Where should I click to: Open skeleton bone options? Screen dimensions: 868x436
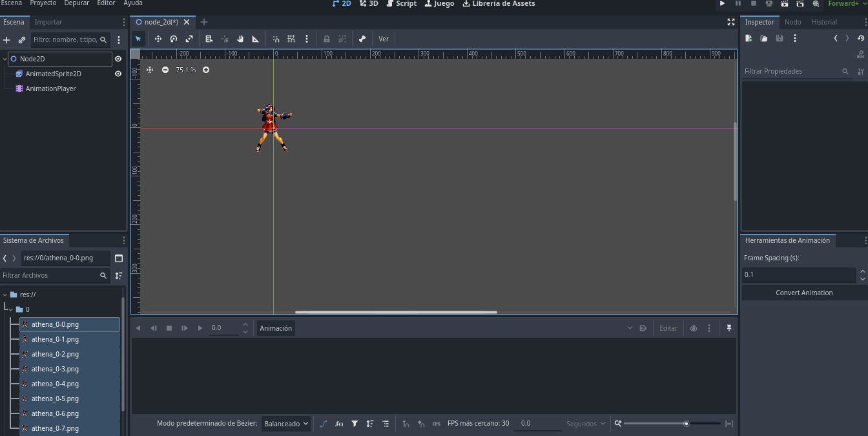[x=362, y=39]
